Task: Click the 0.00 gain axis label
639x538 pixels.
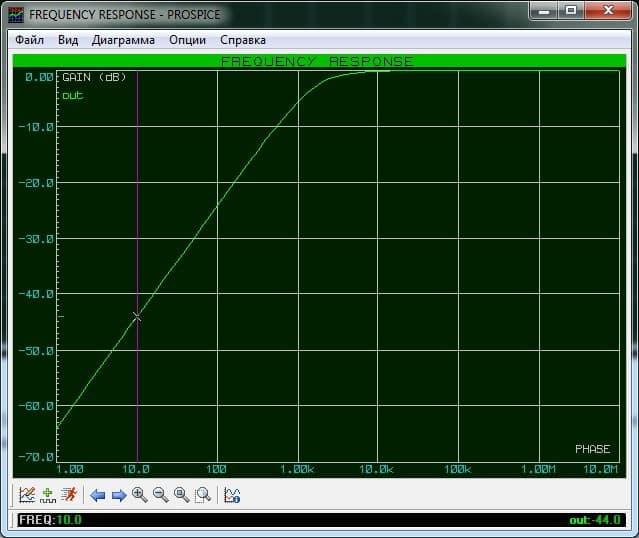Action: (x=39, y=77)
